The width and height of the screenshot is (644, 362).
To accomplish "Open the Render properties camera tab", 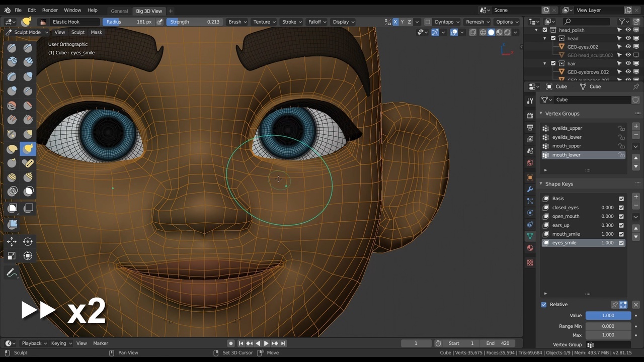I will pyautogui.click(x=530, y=116).
